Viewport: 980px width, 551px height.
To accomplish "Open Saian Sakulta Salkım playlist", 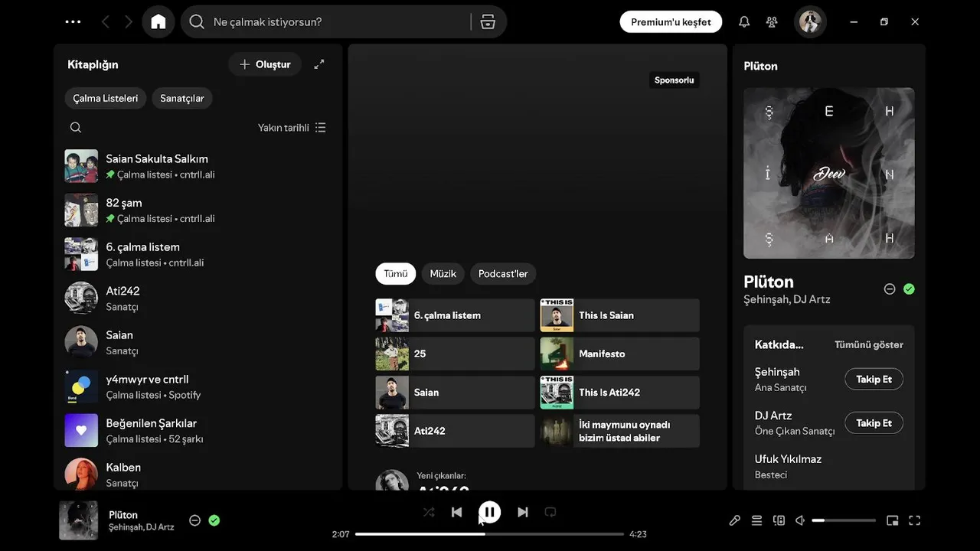I will 198,166.
